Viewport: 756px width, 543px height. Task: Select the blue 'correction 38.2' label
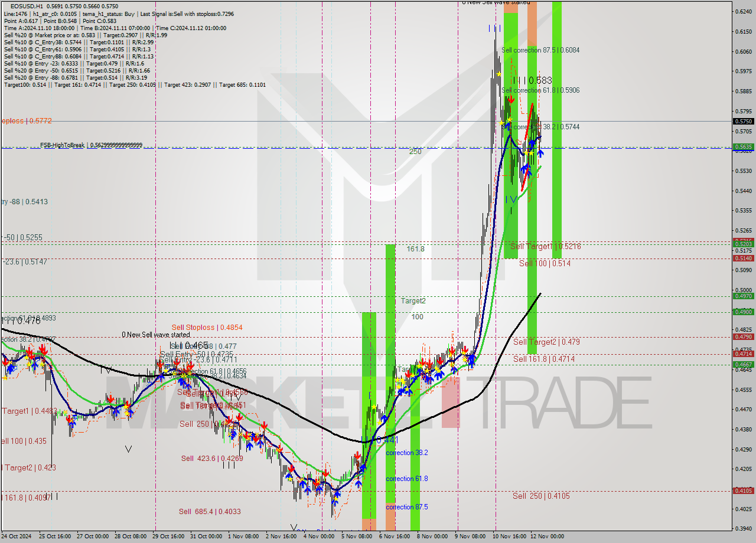[406, 453]
